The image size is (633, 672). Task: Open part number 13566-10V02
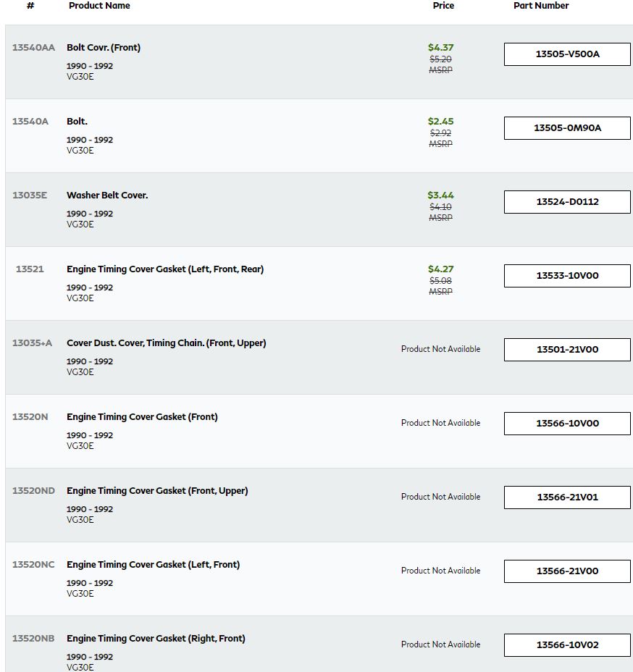pos(567,645)
